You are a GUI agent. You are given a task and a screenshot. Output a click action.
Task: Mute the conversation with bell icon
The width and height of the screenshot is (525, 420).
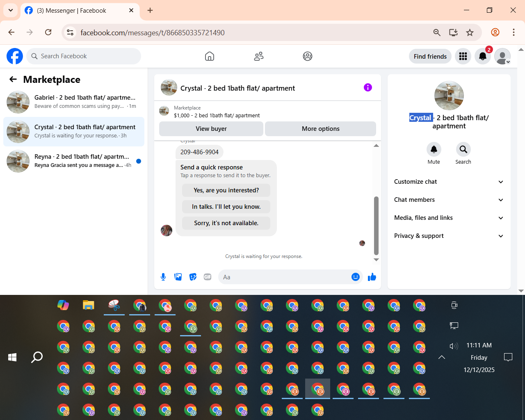(x=434, y=149)
